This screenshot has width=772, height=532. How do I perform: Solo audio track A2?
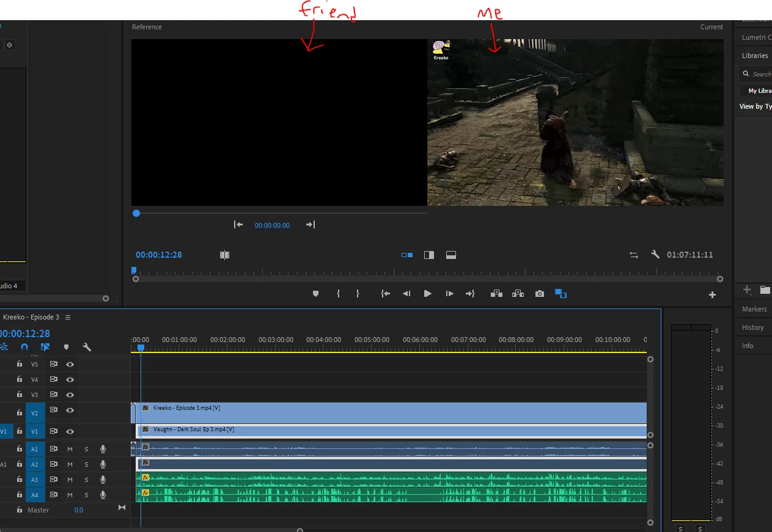click(86, 464)
